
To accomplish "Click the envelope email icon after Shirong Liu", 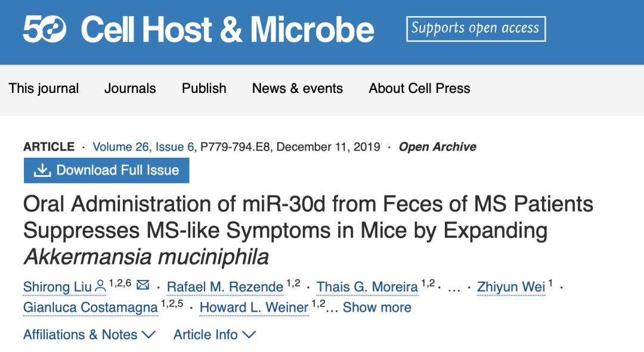I will [x=143, y=284].
